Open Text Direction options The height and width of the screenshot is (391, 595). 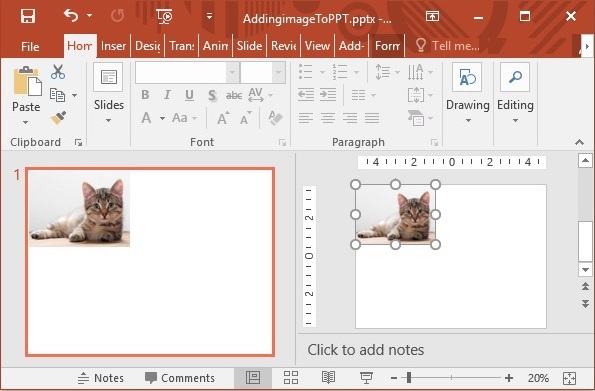(420, 72)
